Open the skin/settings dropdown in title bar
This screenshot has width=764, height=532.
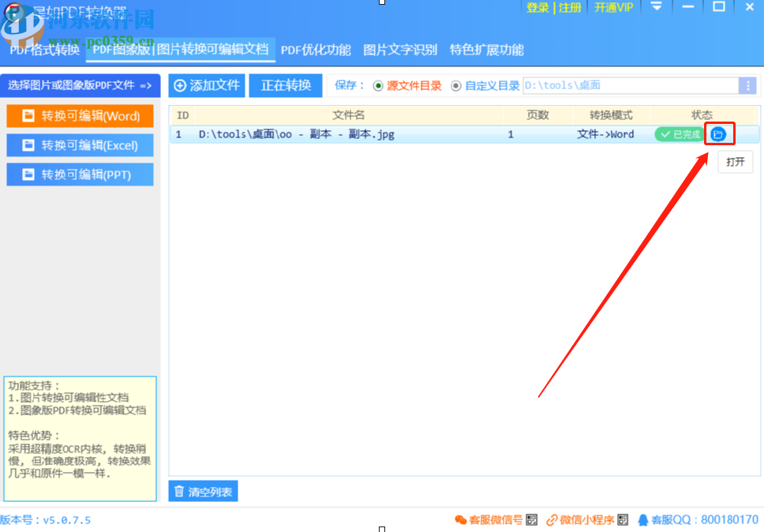click(657, 8)
